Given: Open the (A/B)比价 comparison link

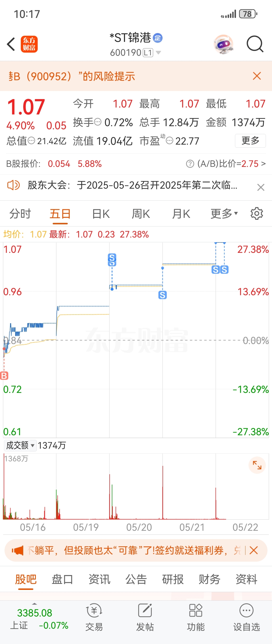Looking at the screenshot, I should pyautogui.click(x=226, y=164).
